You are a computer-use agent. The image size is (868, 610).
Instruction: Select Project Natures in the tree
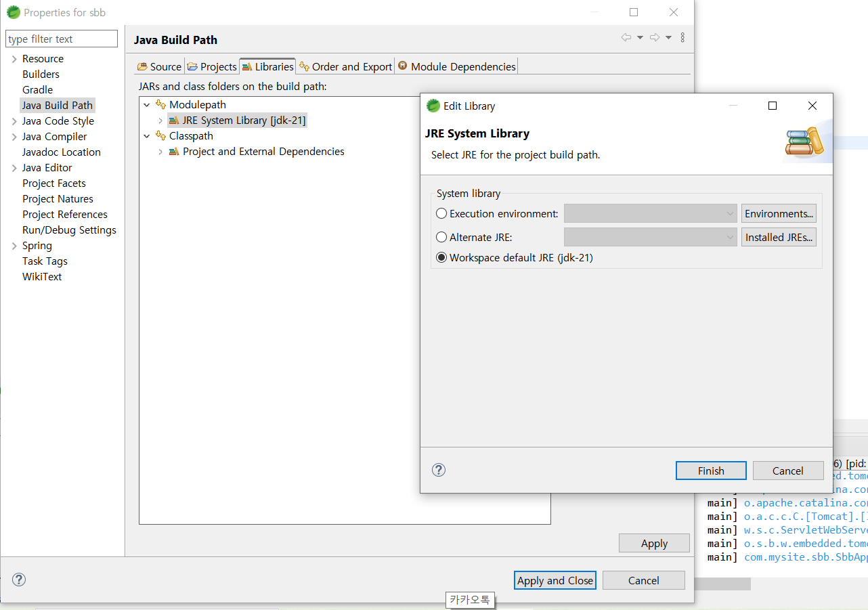(x=58, y=199)
